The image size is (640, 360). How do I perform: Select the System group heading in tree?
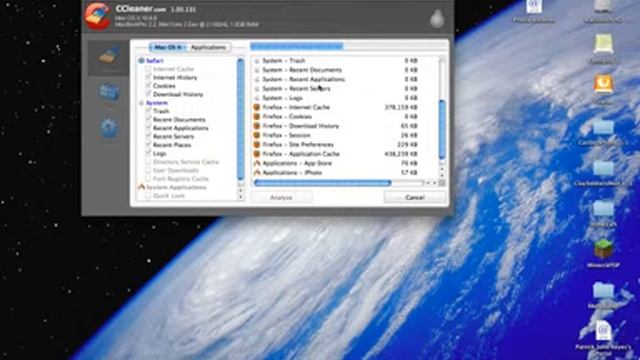[x=157, y=103]
